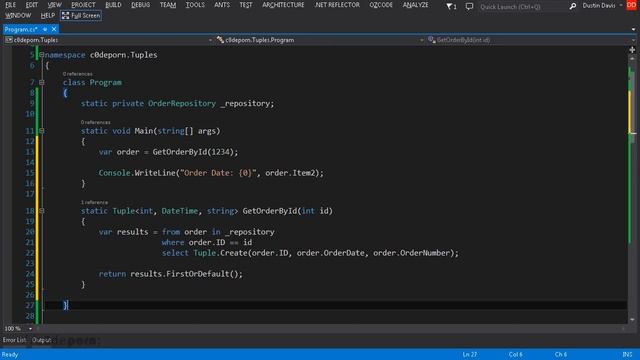Click the DD user avatar badge

click(x=632, y=5)
